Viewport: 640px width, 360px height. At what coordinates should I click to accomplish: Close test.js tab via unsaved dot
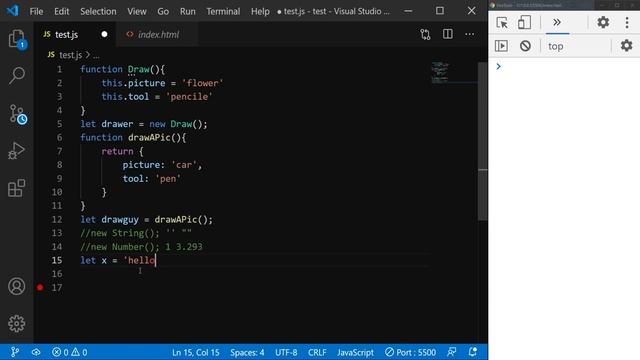tap(104, 34)
